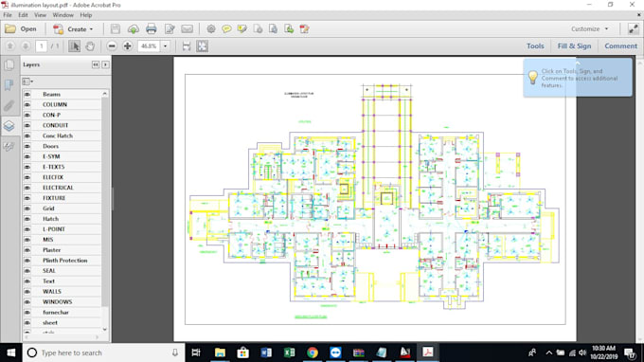This screenshot has height=362, width=644.
Task: Open Attachments paperclip panel
Action: point(9,105)
